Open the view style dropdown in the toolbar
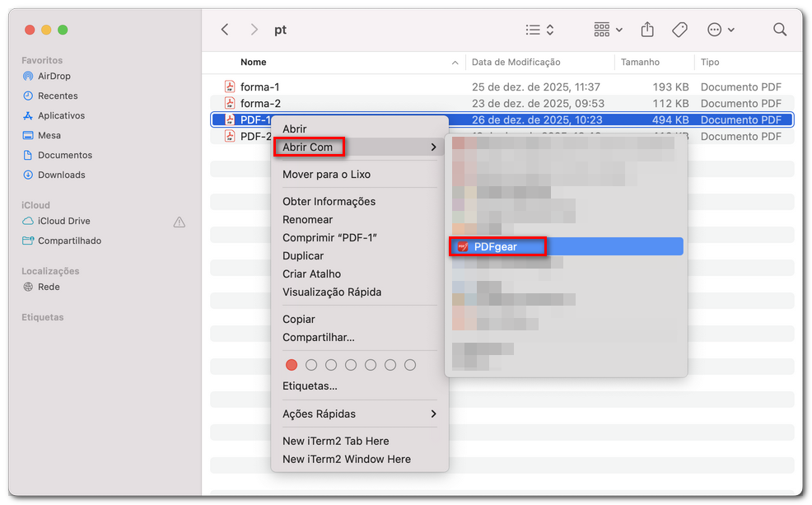The height and width of the screenshot is (505, 812). pos(539,29)
